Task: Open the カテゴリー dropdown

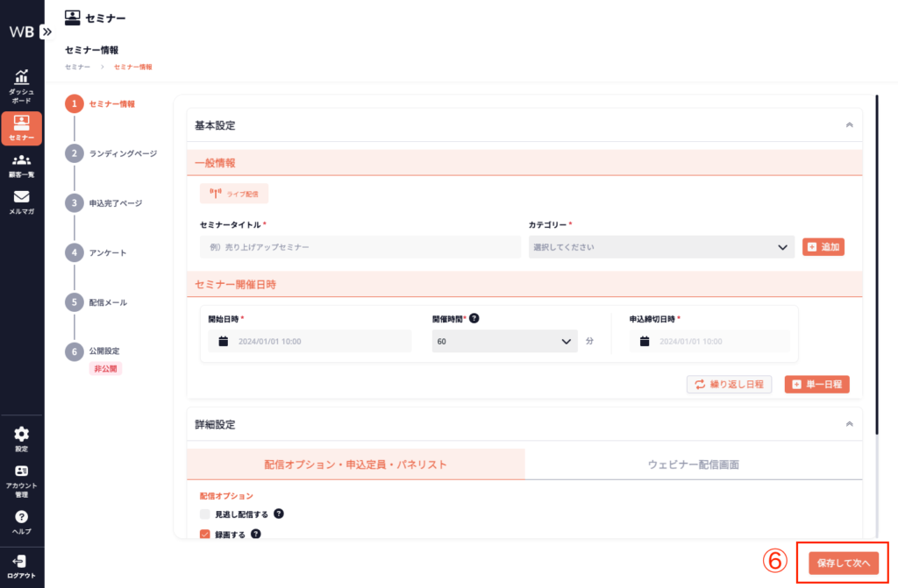Action: [x=661, y=247]
